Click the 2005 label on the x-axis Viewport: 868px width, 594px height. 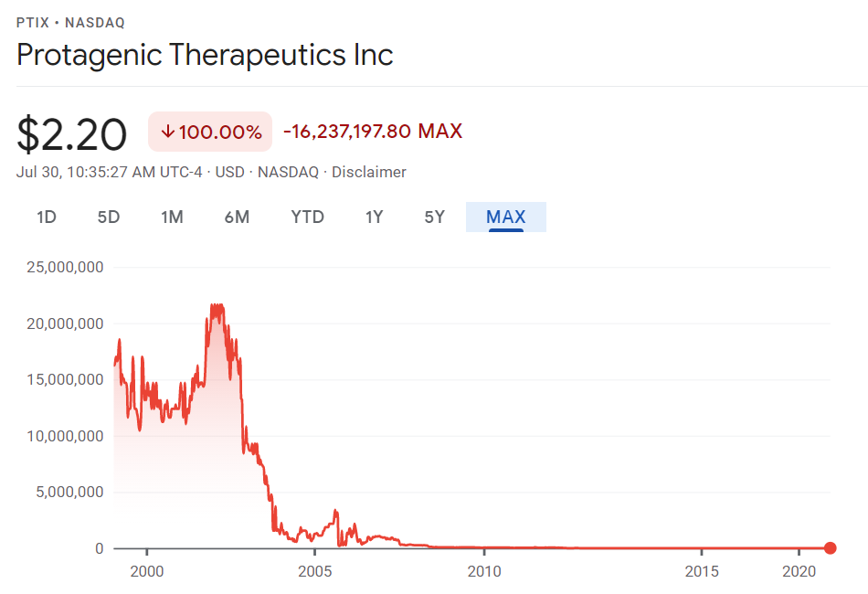click(314, 570)
